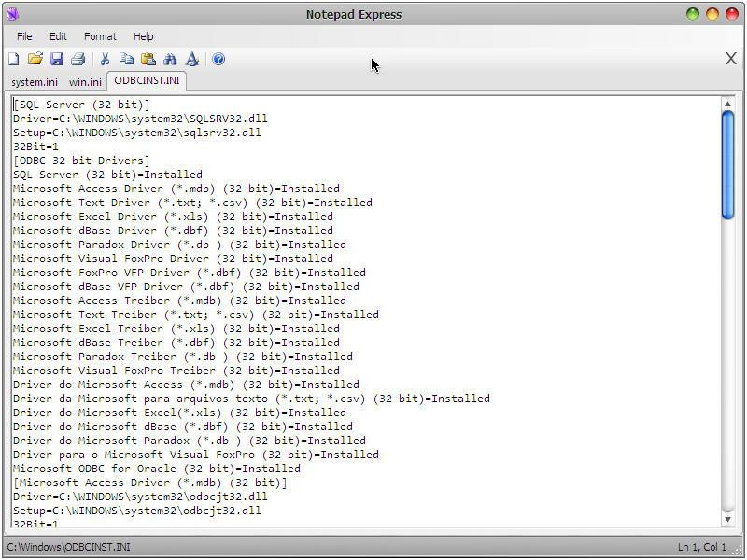Screen dimensions: 747x560
Task: Select the ODBCINST.INI tab
Action: [147, 80]
